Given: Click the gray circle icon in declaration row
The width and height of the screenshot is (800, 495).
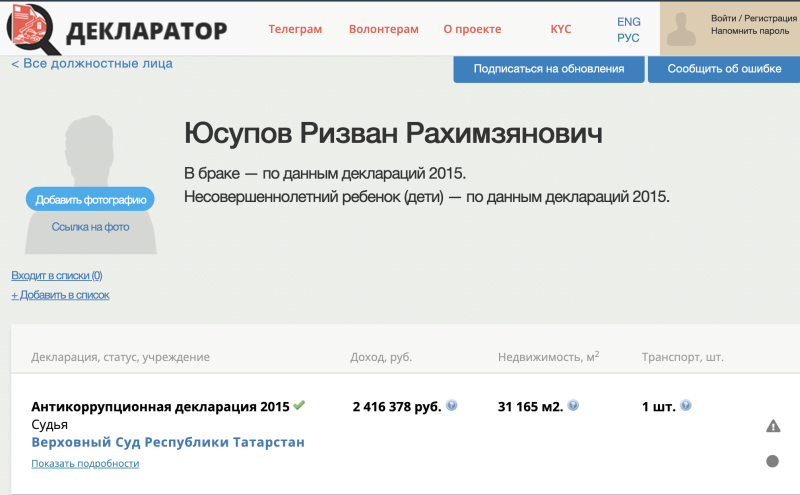Looking at the screenshot, I should [772, 461].
